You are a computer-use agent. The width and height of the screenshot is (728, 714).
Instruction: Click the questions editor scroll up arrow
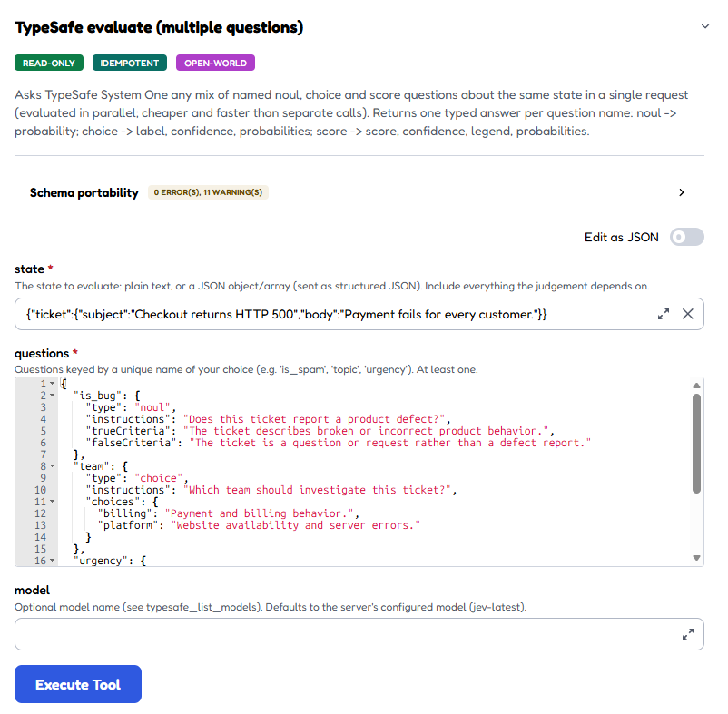point(696,386)
